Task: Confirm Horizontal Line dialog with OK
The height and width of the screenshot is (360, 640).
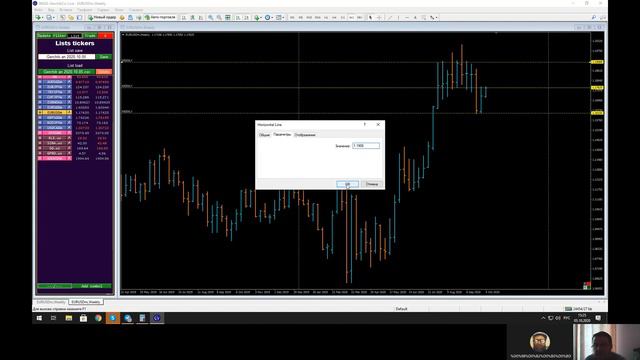Action: (347, 184)
